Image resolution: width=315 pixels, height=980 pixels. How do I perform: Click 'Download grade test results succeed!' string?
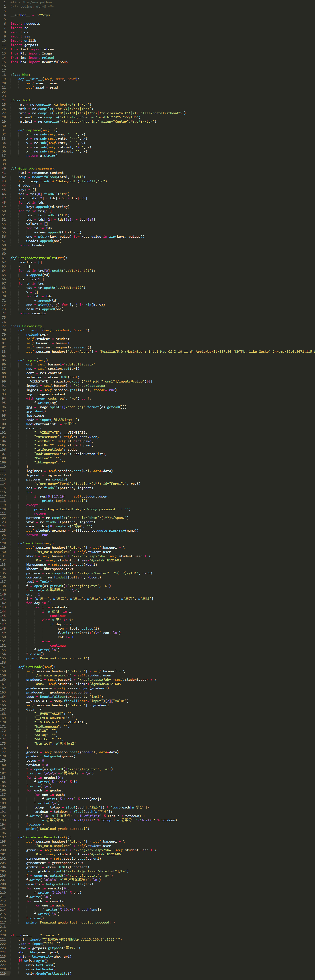(x=75, y=922)
